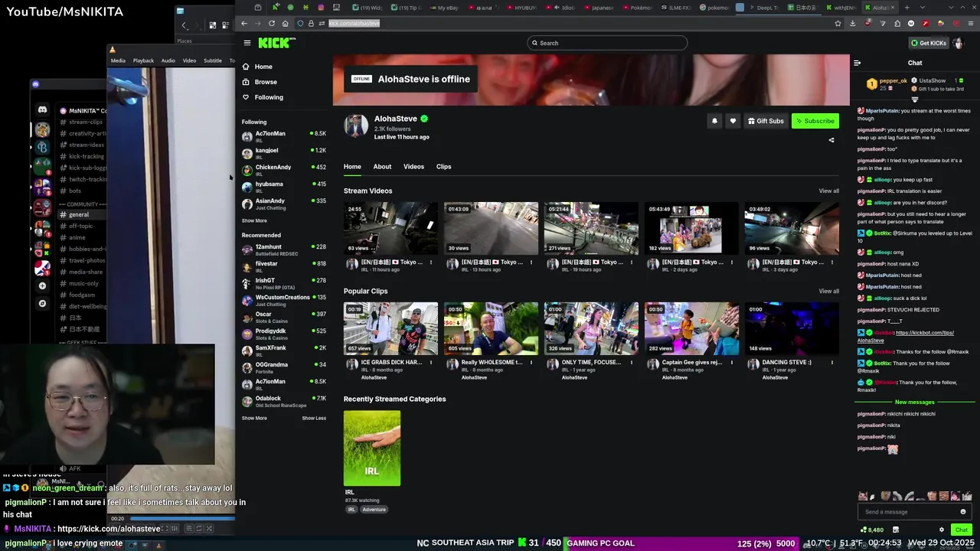The width and height of the screenshot is (980, 551).
Task: Click the Add a Server plus icon in Discord
Action: coord(42,285)
